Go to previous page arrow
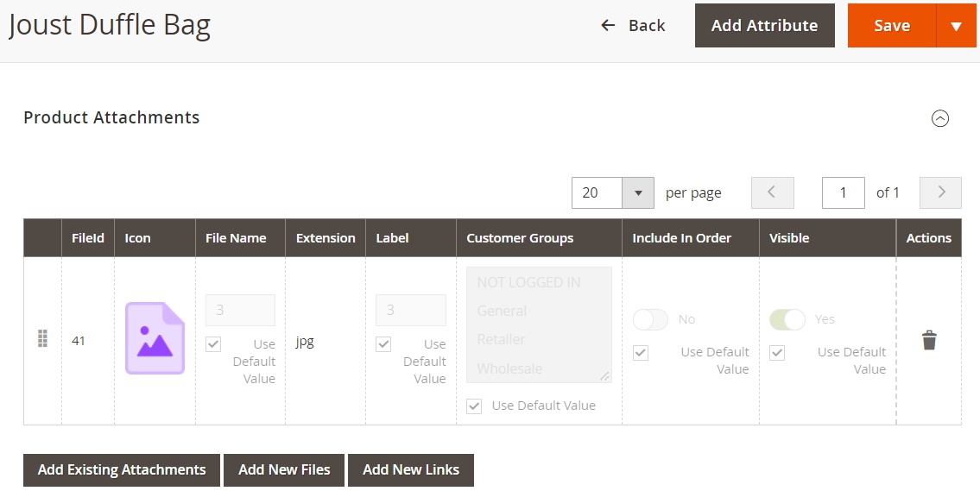Image resolution: width=980 pixels, height=491 pixels. pos(773,192)
